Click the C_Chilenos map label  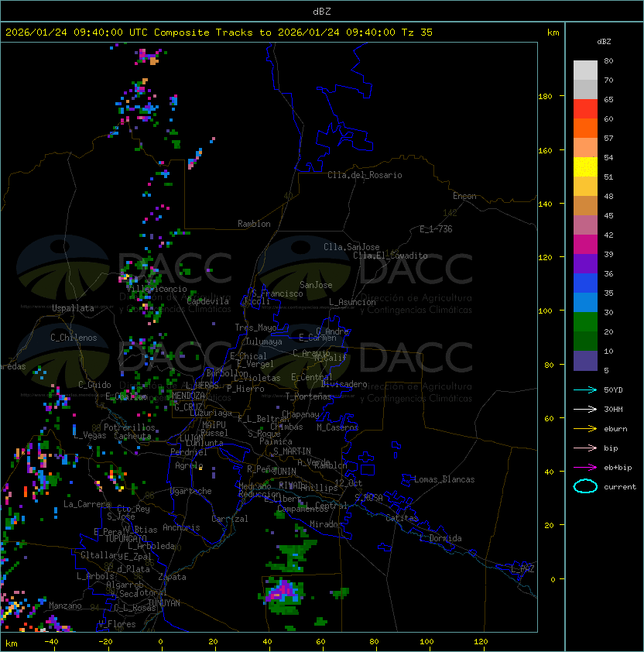[x=74, y=338]
